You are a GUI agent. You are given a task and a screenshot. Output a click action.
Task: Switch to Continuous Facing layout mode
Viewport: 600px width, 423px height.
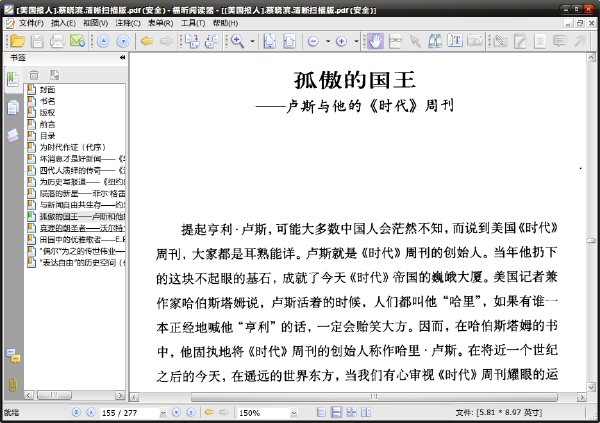366,412
